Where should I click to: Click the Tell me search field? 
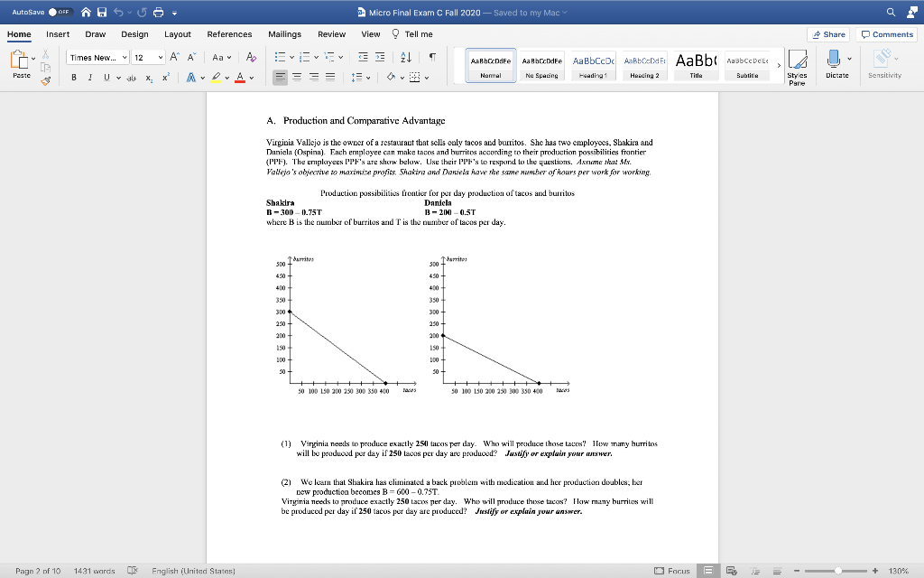pos(412,34)
